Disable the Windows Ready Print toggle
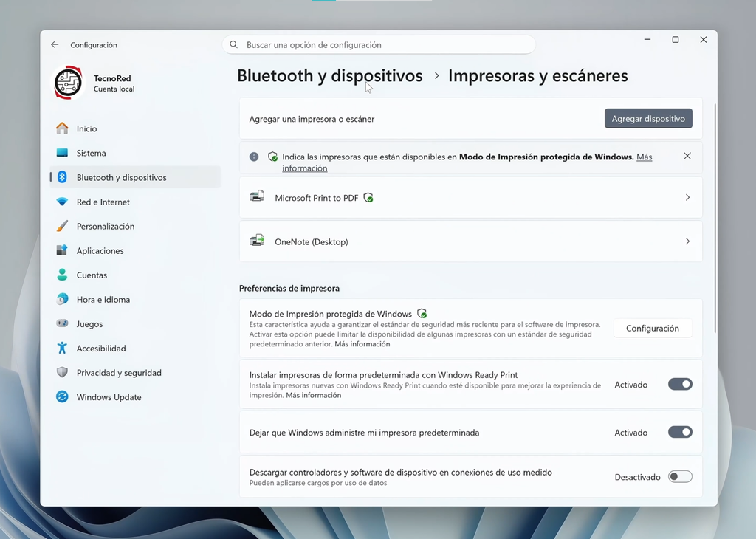Screen dimensions: 756x539 click(680, 384)
